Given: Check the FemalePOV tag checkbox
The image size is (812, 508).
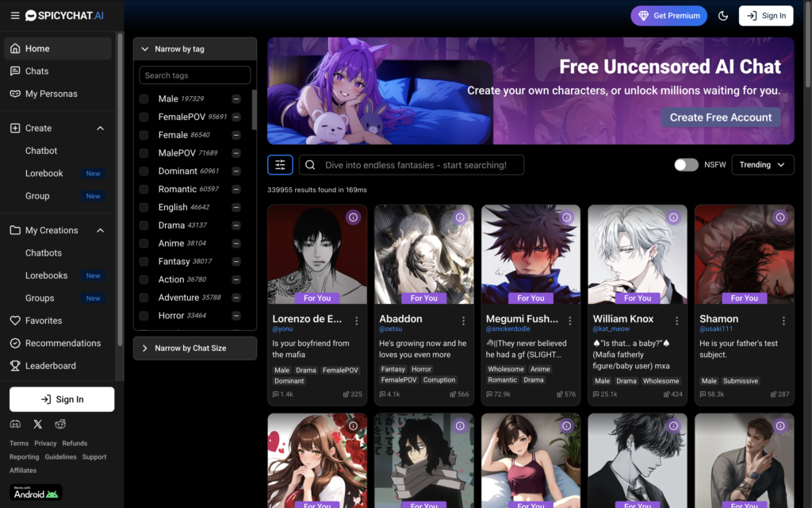Looking at the screenshot, I should (144, 117).
